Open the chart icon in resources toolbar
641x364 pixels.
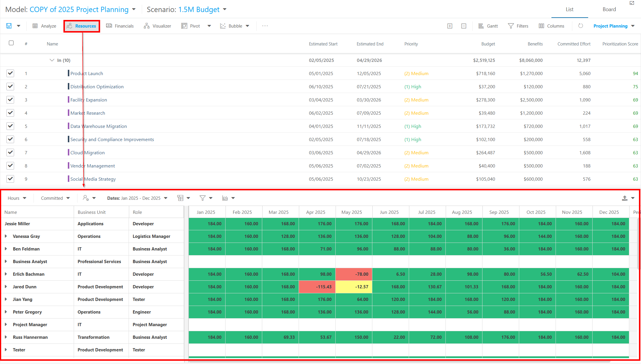click(225, 198)
